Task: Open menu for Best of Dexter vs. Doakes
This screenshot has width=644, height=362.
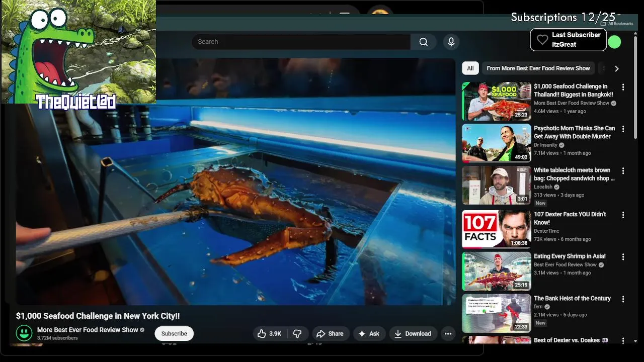Action: [x=623, y=341]
